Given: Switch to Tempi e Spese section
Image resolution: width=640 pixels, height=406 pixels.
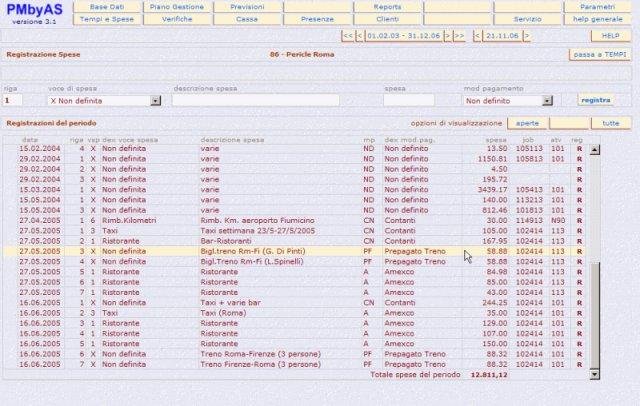Looking at the screenshot, I should pos(107,19).
